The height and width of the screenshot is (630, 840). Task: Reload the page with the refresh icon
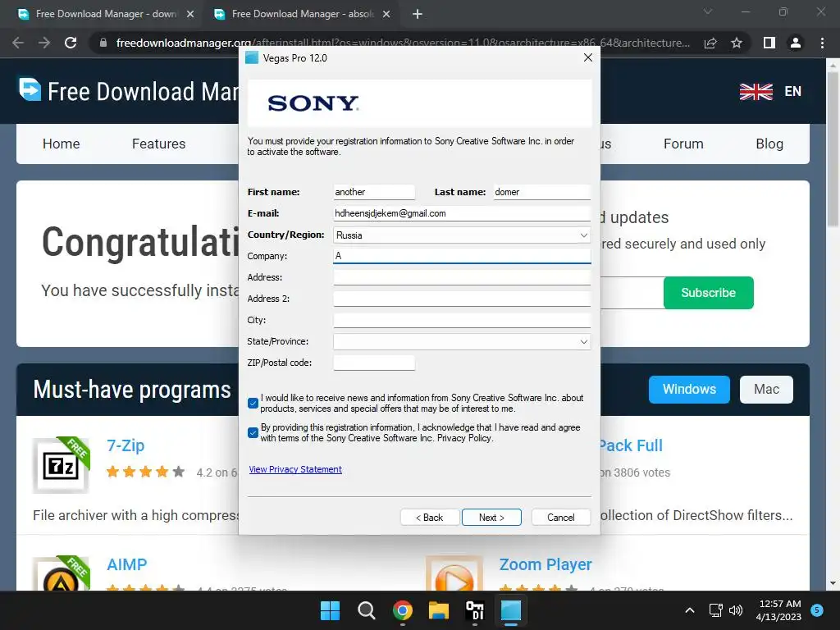pyautogui.click(x=71, y=43)
